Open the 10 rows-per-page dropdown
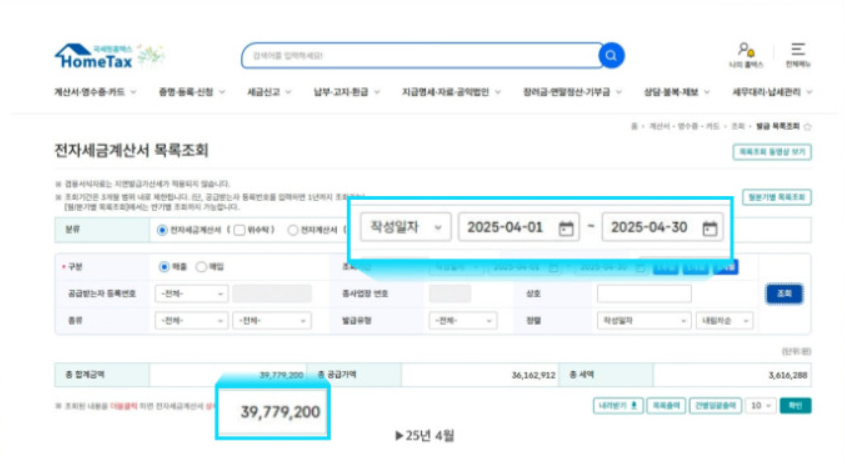Viewport: 844px width, 468px height. [x=761, y=406]
